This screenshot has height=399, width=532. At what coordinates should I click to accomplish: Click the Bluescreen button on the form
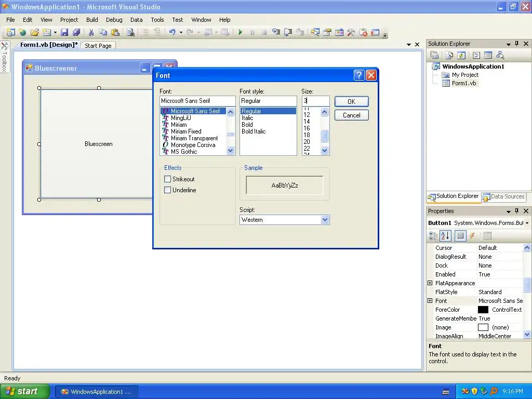coord(98,144)
